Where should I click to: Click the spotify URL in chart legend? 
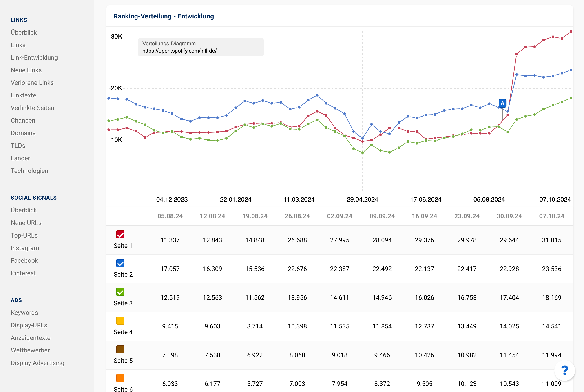coord(179,51)
